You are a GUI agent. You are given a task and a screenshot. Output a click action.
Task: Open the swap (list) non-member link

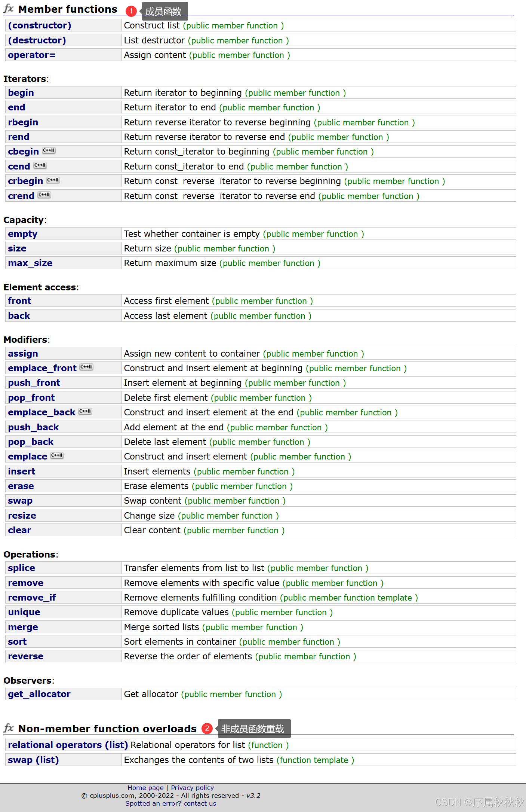pyautogui.click(x=33, y=760)
